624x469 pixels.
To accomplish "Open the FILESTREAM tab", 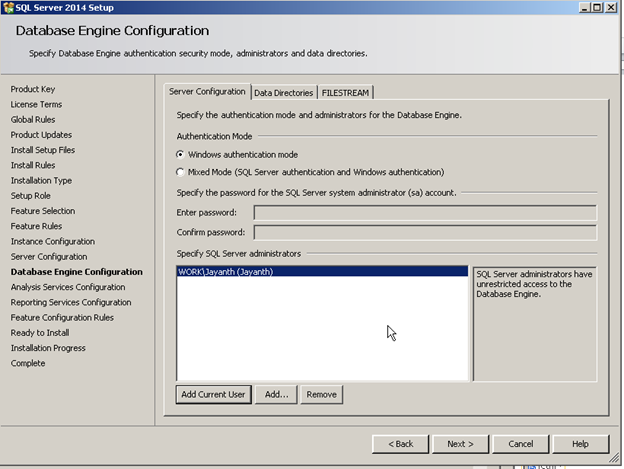I will coord(345,93).
